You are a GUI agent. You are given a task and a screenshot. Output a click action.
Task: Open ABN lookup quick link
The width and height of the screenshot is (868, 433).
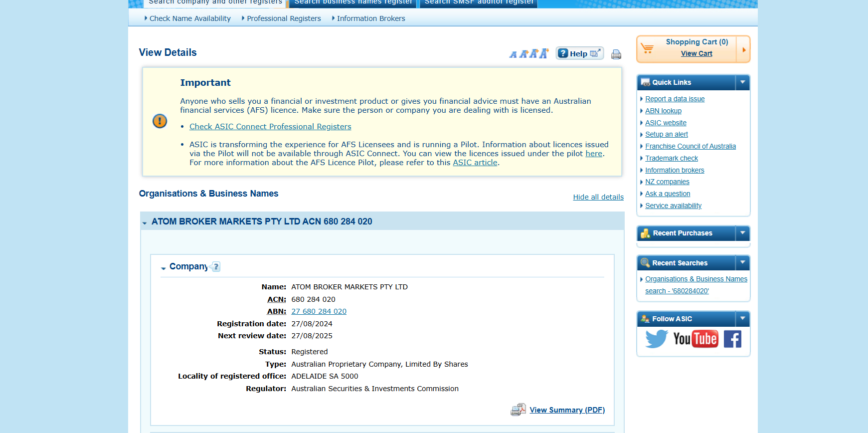pyautogui.click(x=663, y=111)
